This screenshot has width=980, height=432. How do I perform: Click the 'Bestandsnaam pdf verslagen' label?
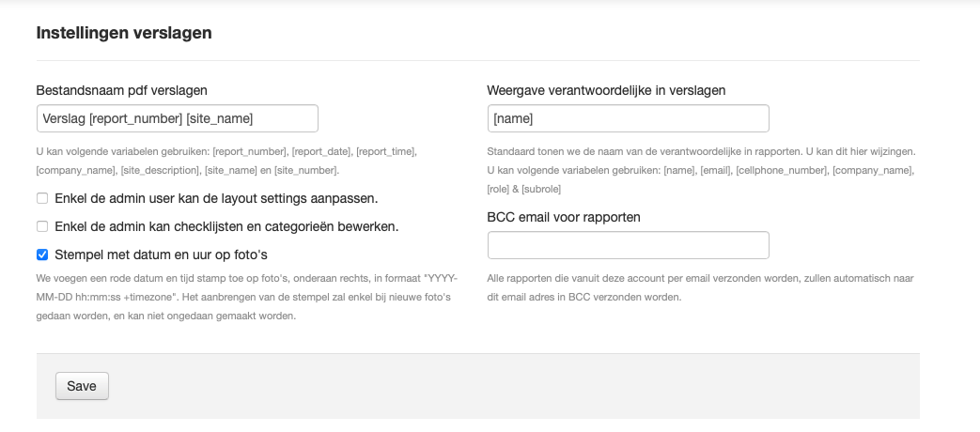pos(121,90)
